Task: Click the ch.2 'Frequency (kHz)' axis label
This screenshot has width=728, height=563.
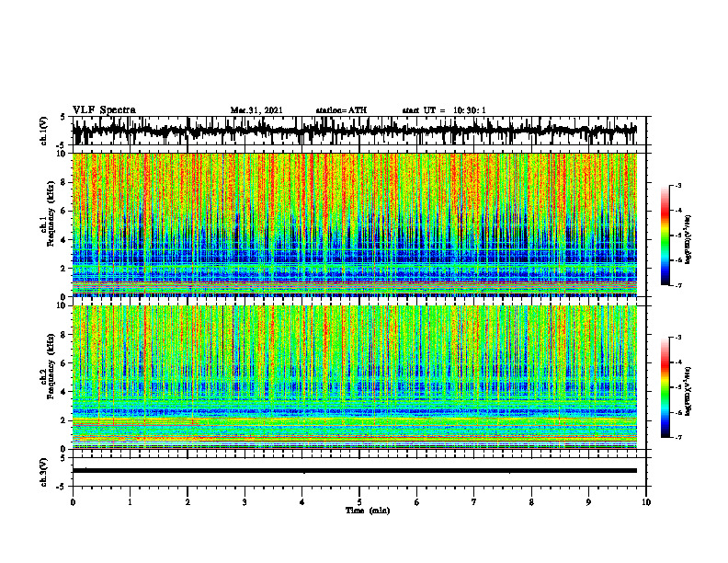Action: (x=51, y=366)
